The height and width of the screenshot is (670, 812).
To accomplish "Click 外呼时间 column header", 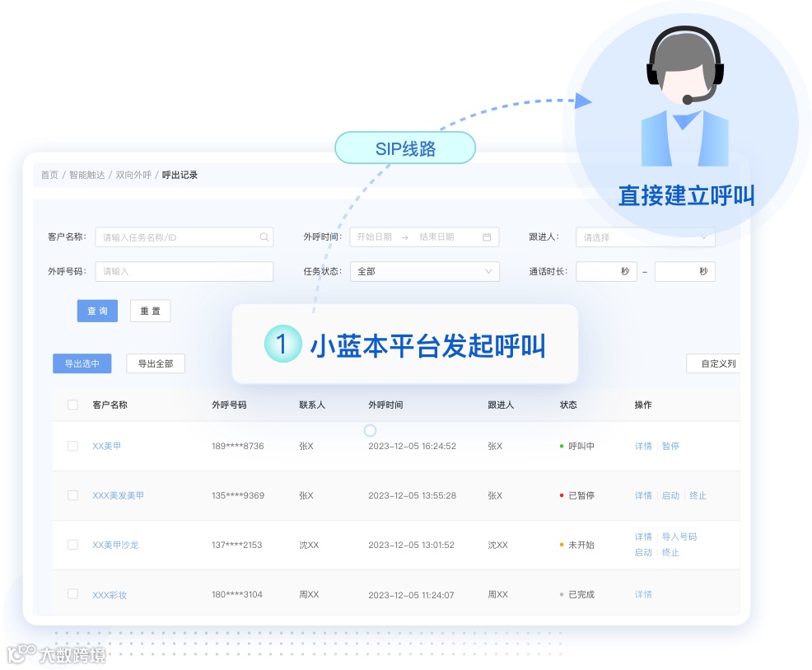I will click(x=385, y=405).
